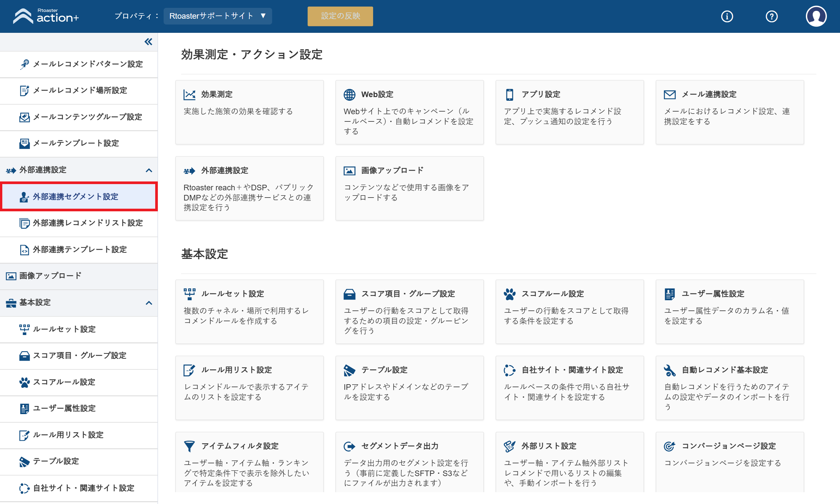This screenshot has height=504, width=840.
Task: Select 外部連携セグメント設定 in sidebar
Action: 79,197
